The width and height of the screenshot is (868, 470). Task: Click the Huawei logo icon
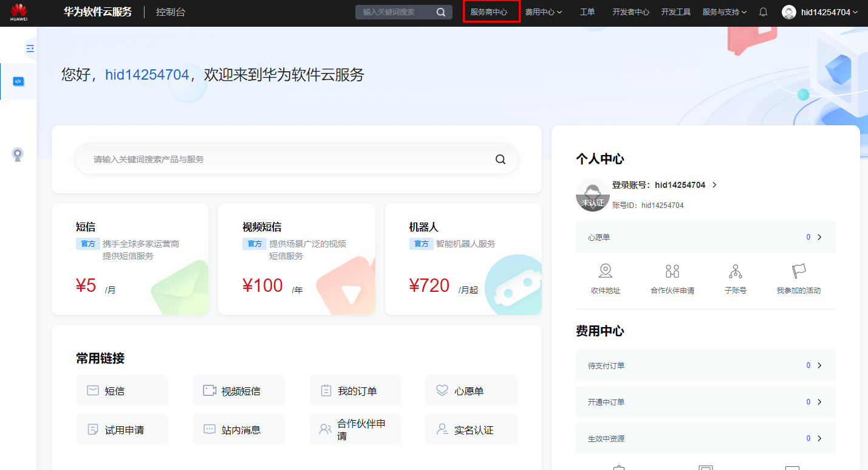(x=19, y=12)
